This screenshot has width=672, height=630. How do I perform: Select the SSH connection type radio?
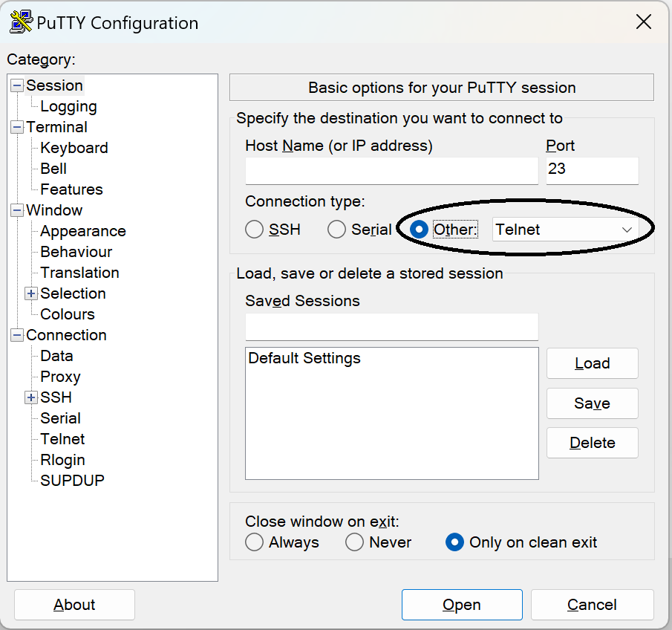[254, 230]
